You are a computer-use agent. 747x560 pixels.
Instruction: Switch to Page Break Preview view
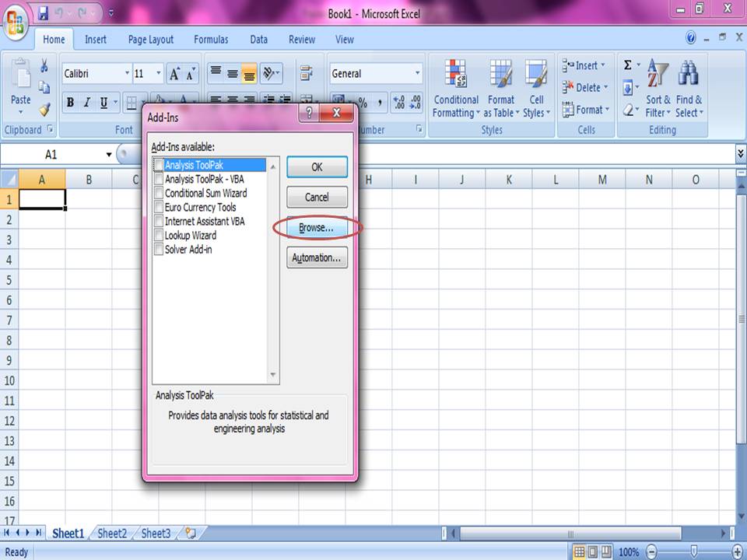[x=606, y=552]
